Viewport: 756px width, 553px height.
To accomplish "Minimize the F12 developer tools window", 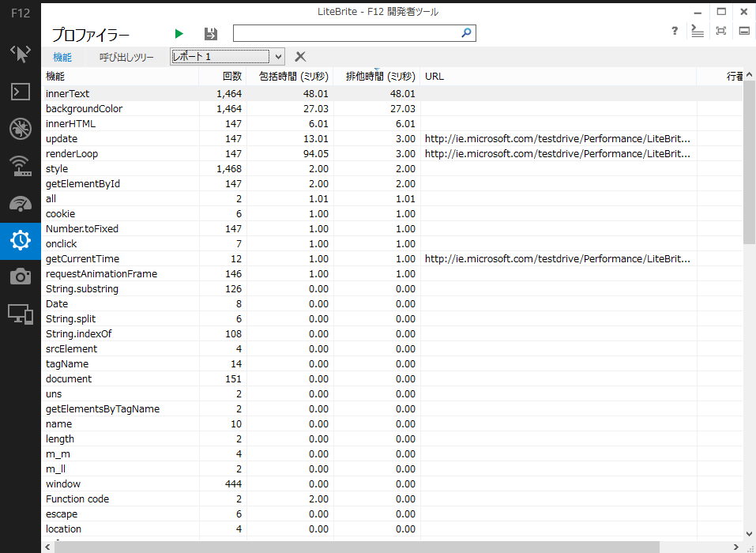I will click(x=698, y=12).
